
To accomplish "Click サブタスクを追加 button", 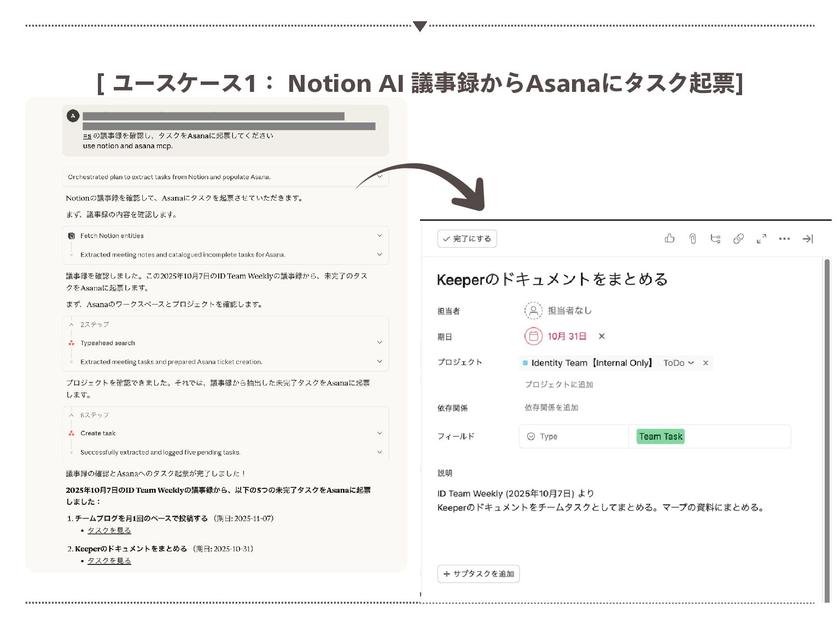I will click(x=479, y=574).
